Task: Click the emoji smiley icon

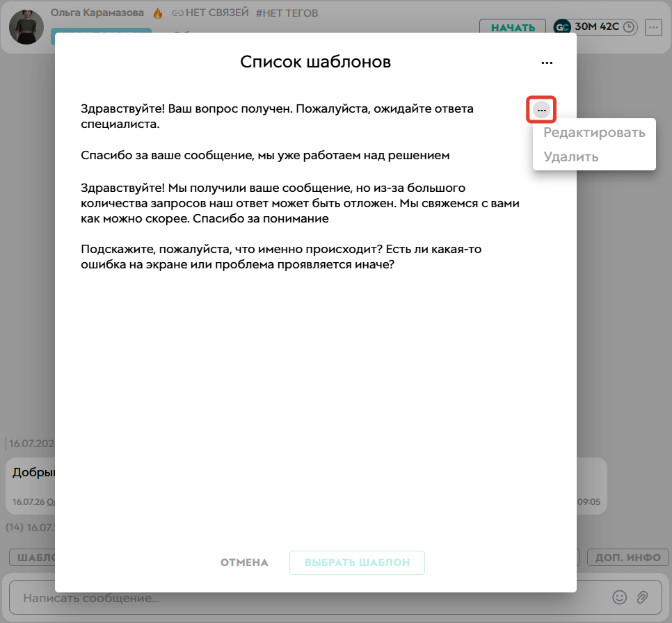Action: pos(619,597)
